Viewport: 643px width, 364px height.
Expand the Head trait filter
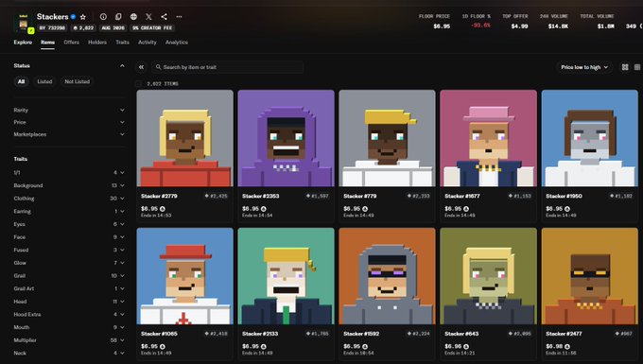69,302
